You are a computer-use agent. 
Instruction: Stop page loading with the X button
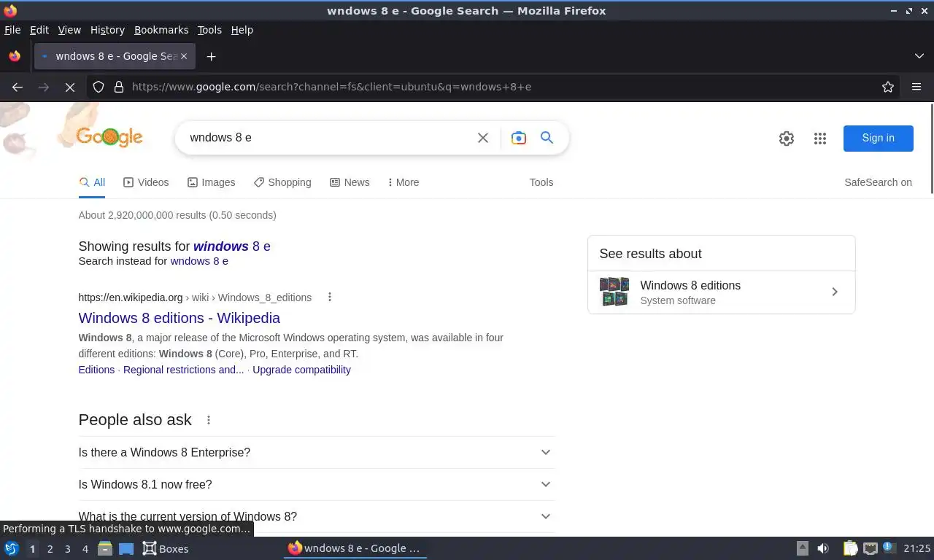[x=70, y=87]
